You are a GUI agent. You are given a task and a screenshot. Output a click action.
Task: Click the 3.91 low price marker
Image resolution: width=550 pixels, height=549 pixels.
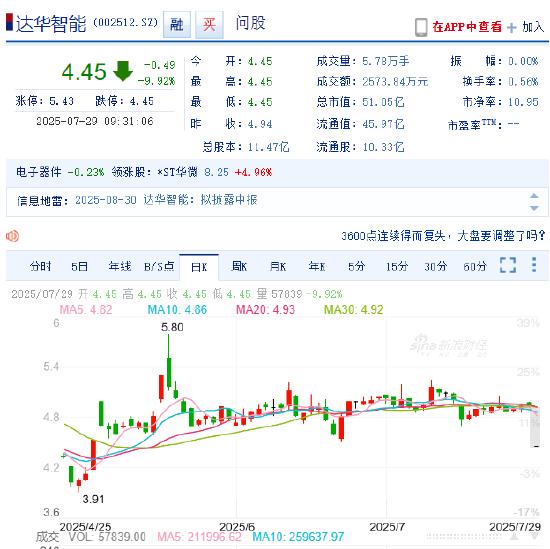93,499
